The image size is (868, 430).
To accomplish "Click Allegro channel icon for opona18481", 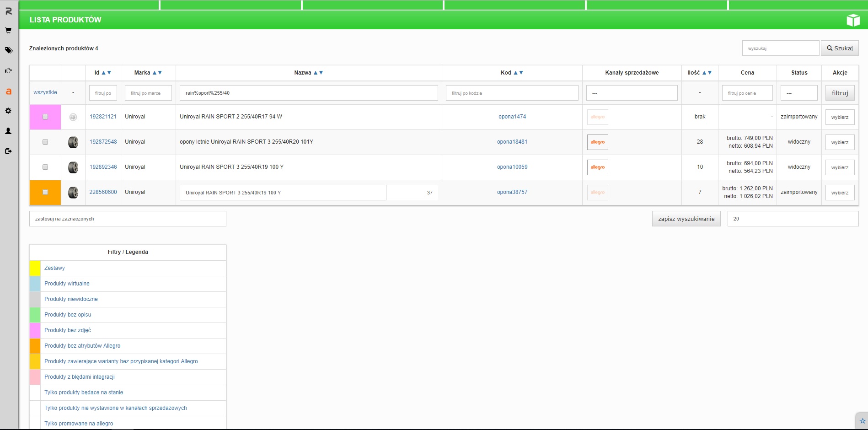I will click(597, 142).
